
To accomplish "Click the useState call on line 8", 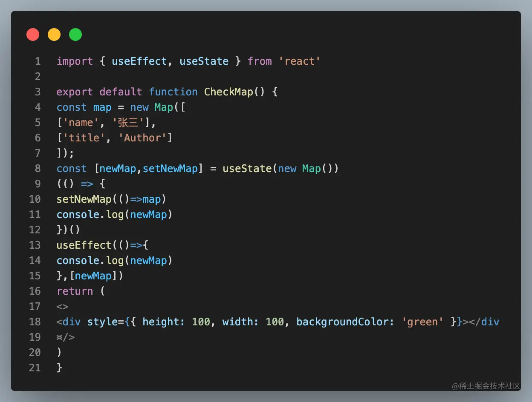I will click(x=247, y=169).
